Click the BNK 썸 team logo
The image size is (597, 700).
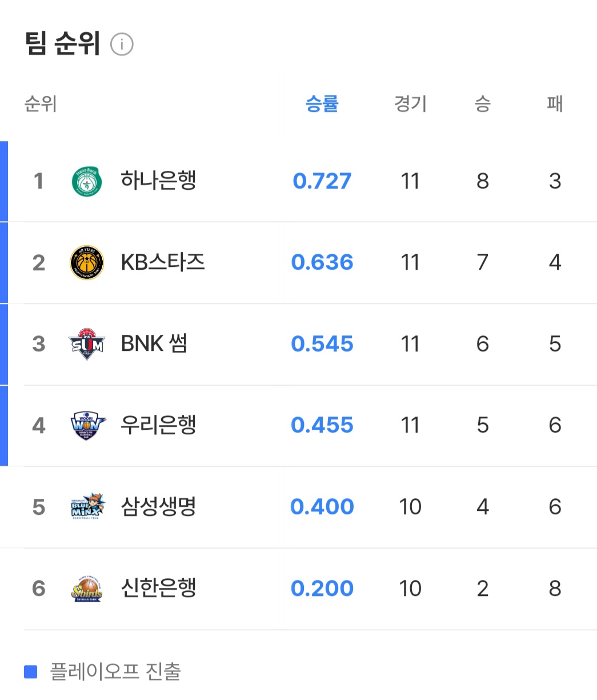[x=87, y=344]
